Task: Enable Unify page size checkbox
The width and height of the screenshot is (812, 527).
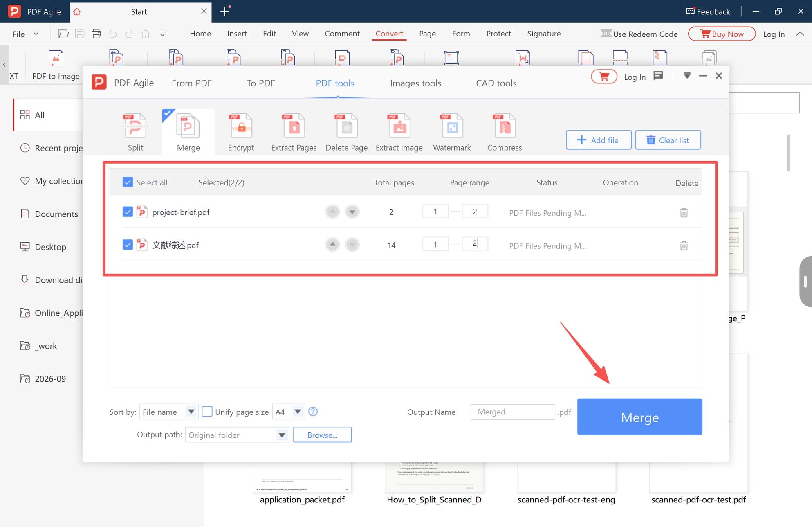Action: click(x=207, y=412)
